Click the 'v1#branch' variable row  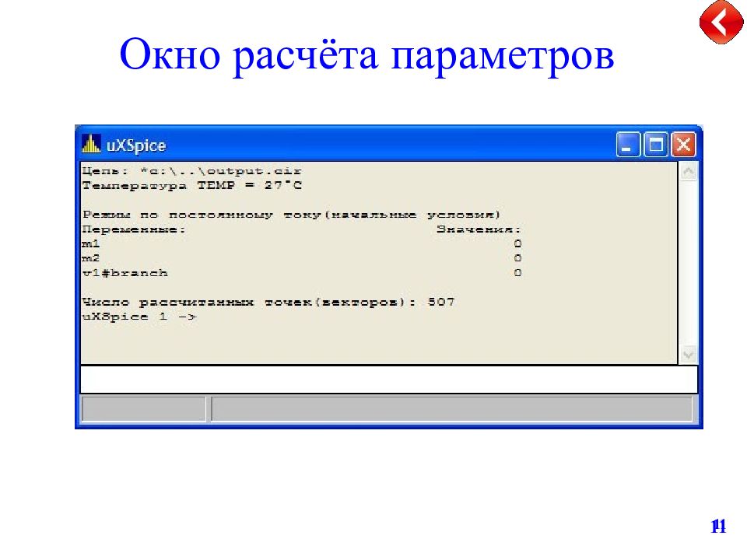point(302,273)
